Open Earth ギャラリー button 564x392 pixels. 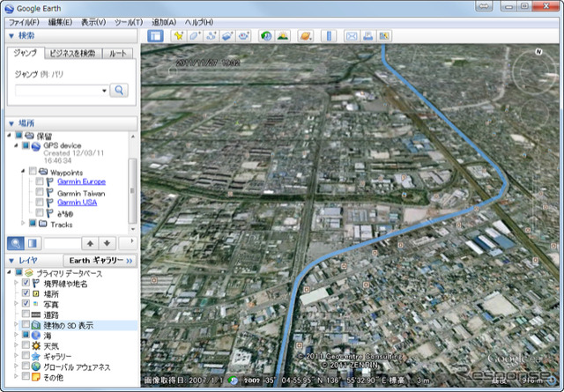pyautogui.click(x=100, y=261)
